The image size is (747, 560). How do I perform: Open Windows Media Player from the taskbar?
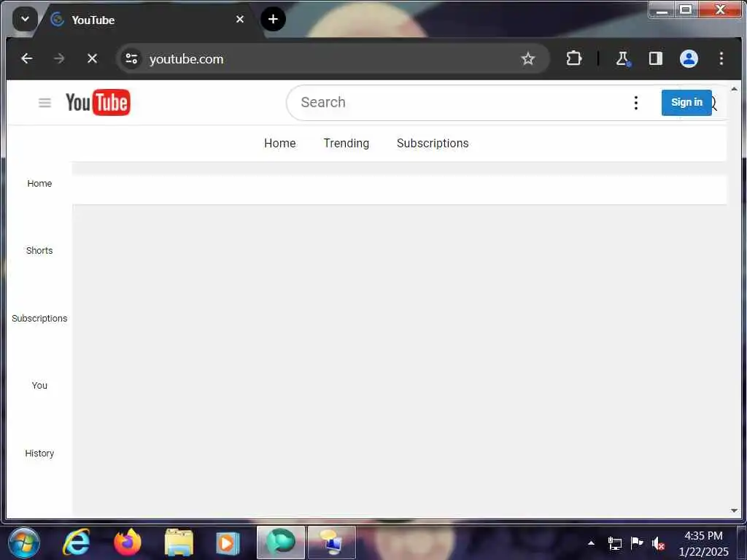tap(227, 542)
